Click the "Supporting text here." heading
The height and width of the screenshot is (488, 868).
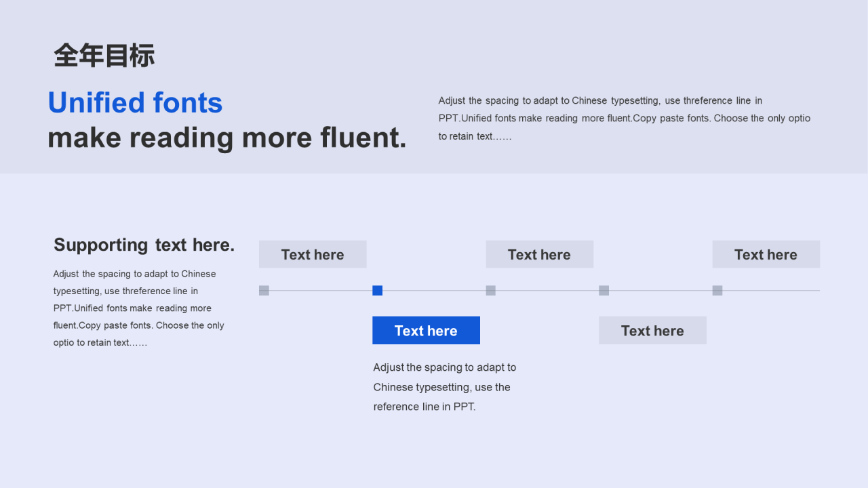pyautogui.click(x=144, y=245)
